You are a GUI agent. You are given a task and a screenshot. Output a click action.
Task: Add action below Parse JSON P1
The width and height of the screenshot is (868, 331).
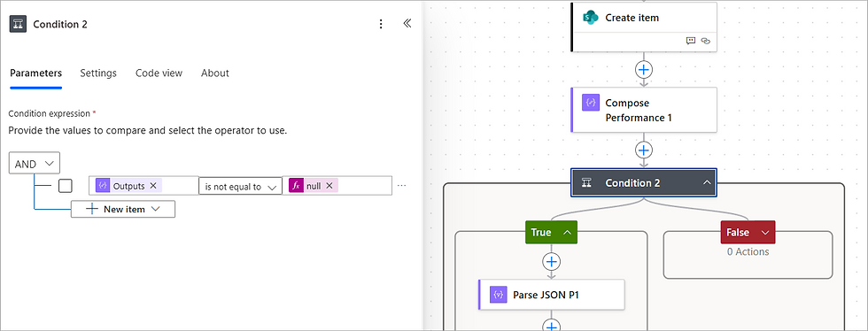tap(551, 326)
